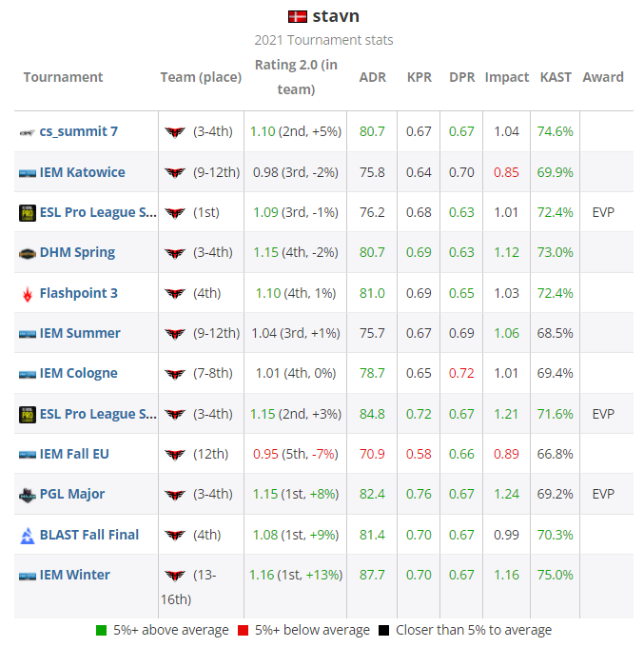
Task: Click the Denmark flag next to stavn
Action: [298, 17]
